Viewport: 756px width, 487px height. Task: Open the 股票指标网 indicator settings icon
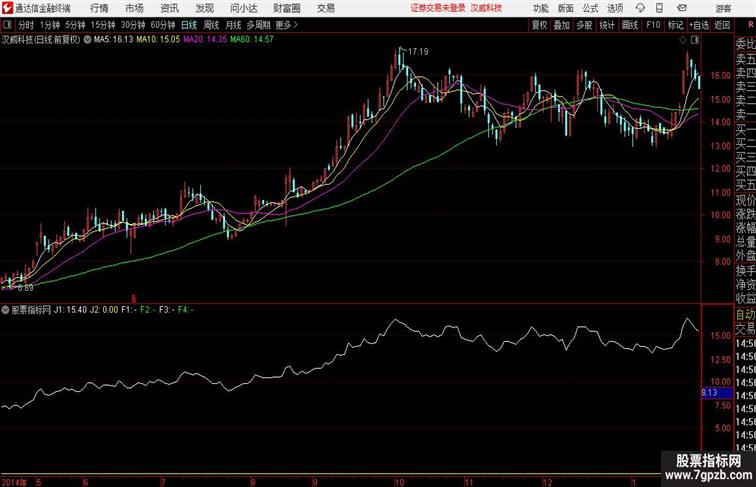click(5, 310)
